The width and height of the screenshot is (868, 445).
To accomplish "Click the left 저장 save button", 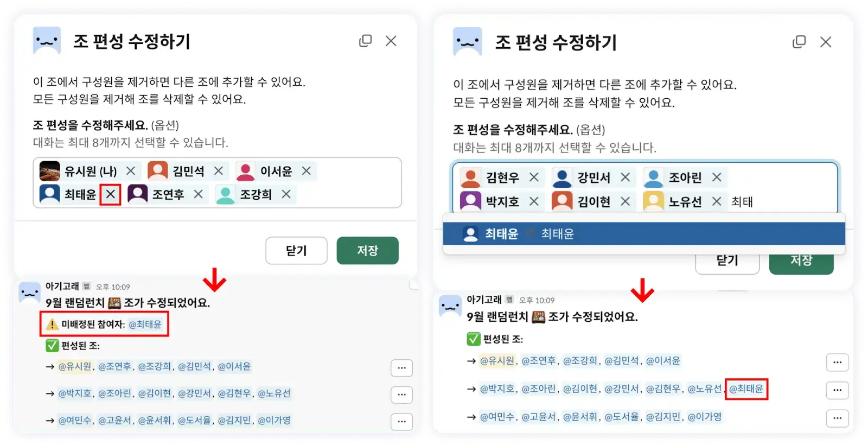I will tap(367, 251).
